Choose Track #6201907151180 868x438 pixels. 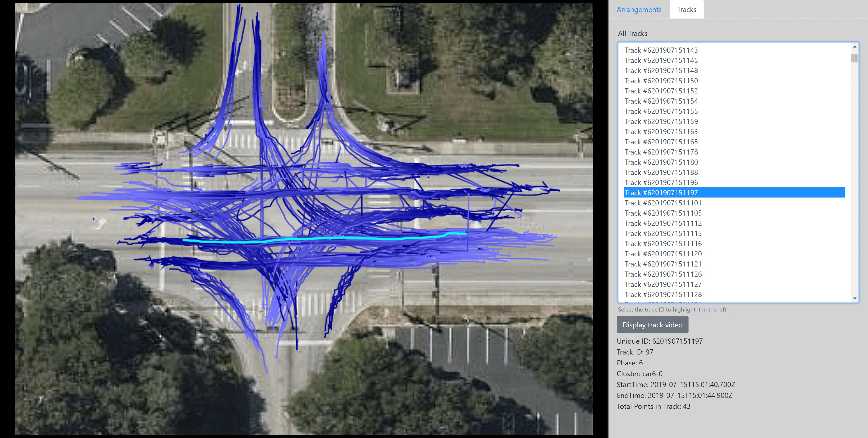tap(661, 162)
